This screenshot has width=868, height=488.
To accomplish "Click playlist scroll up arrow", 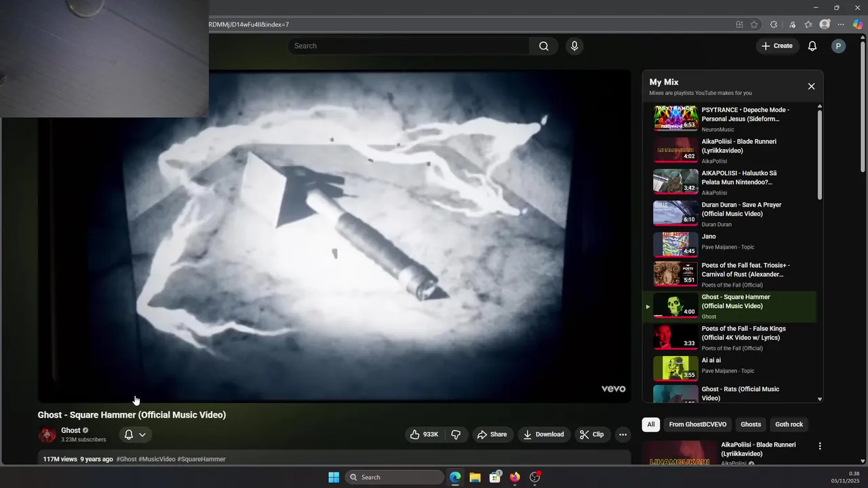I will pyautogui.click(x=819, y=106).
